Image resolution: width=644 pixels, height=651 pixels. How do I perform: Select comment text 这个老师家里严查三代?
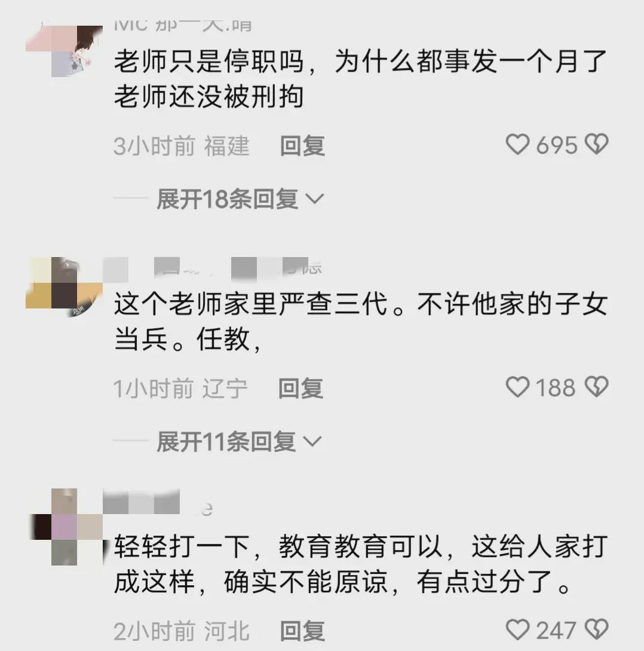(x=251, y=304)
